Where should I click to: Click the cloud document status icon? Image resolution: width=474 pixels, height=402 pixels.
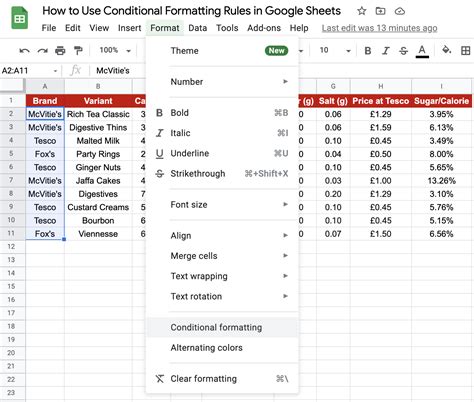pyautogui.click(x=400, y=11)
